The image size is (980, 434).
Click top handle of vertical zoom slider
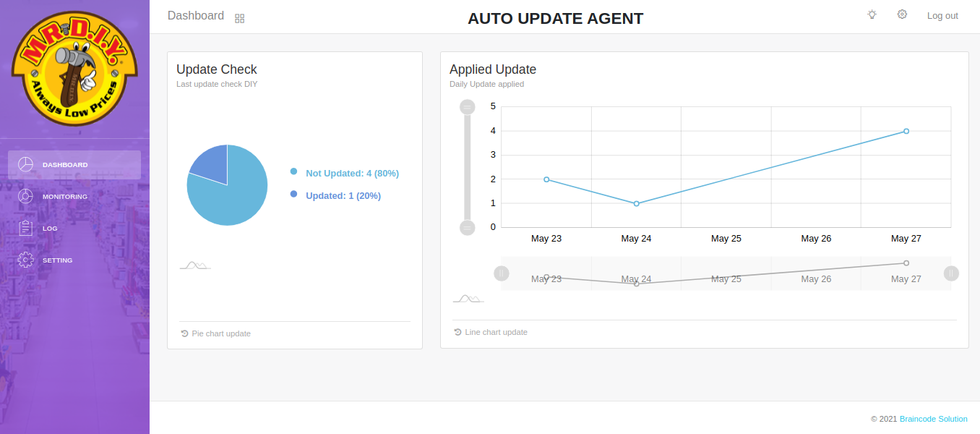pos(468,107)
